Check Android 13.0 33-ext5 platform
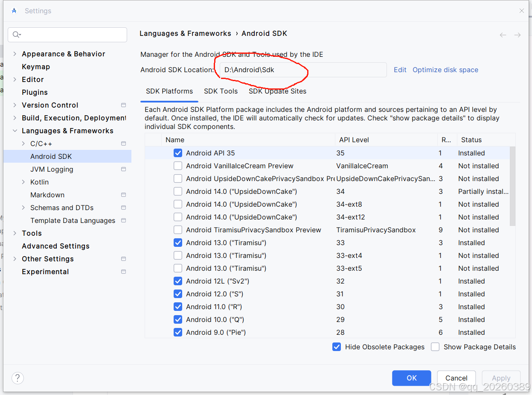Image resolution: width=532 pixels, height=395 pixels. pos(178,268)
